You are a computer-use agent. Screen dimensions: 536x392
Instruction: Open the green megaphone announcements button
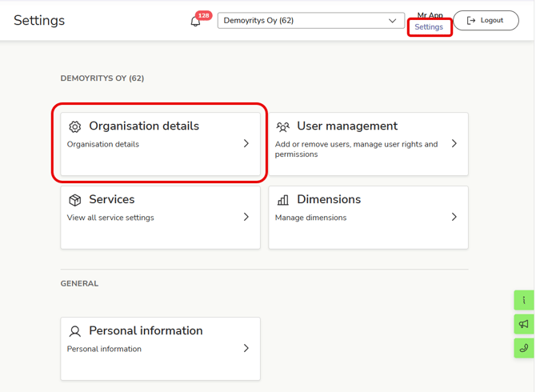point(524,324)
